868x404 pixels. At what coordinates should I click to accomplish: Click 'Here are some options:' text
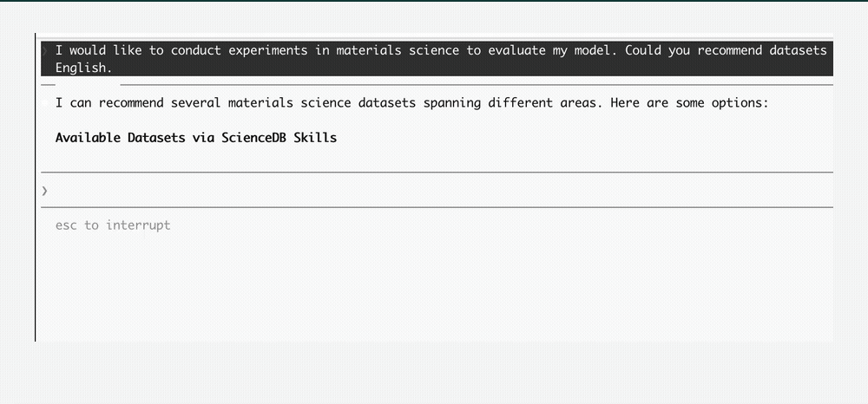(690, 103)
